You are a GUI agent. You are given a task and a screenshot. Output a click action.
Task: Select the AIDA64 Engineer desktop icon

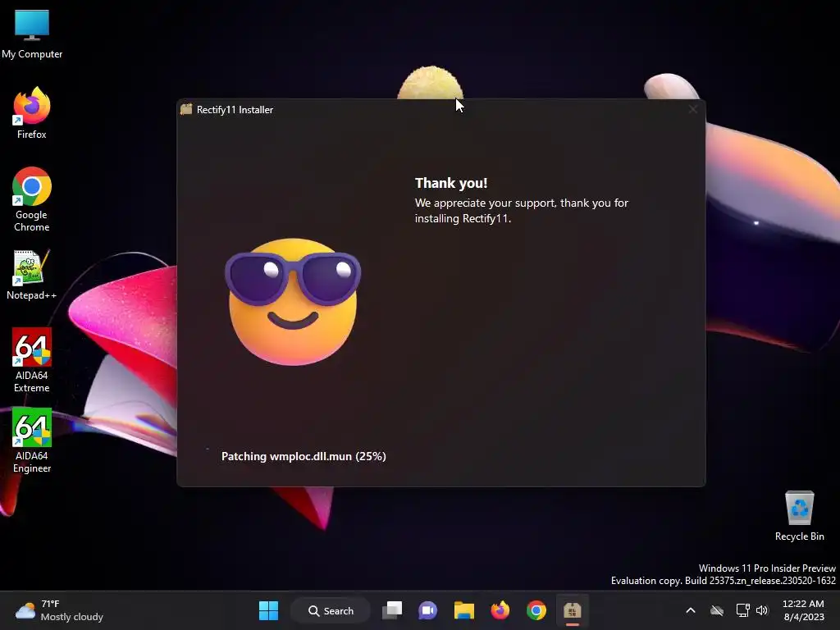(32, 441)
